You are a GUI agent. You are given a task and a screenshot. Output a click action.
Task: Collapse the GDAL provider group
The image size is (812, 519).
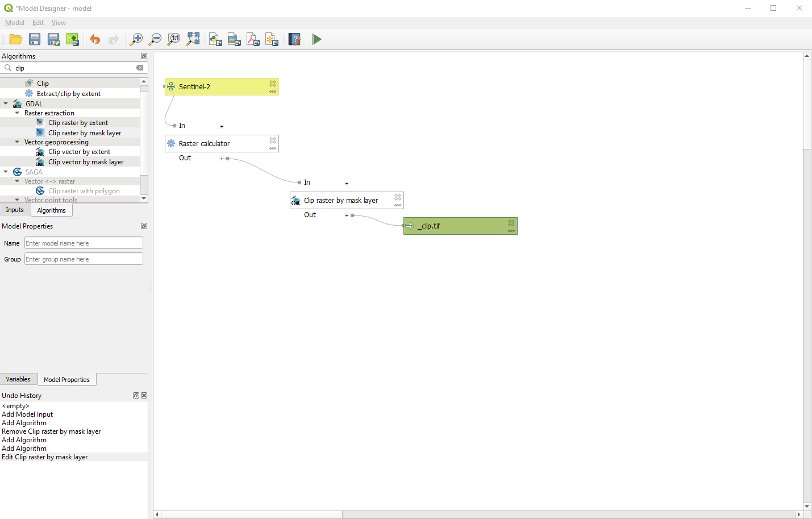coord(6,103)
